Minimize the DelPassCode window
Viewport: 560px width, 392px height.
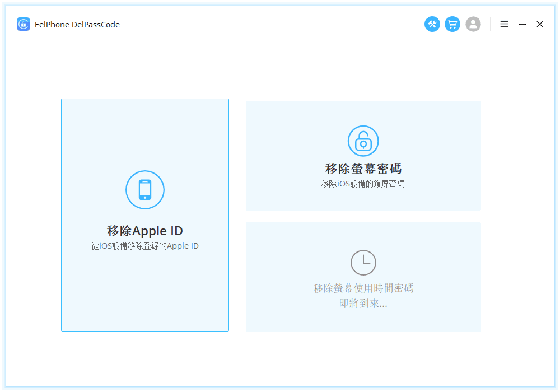522,24
